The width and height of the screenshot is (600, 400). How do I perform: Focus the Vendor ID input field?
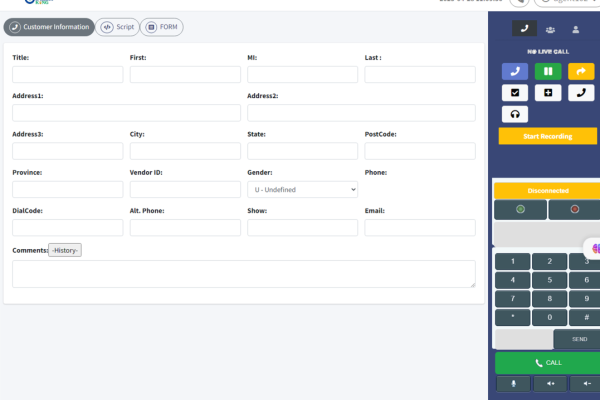[185, 189]
